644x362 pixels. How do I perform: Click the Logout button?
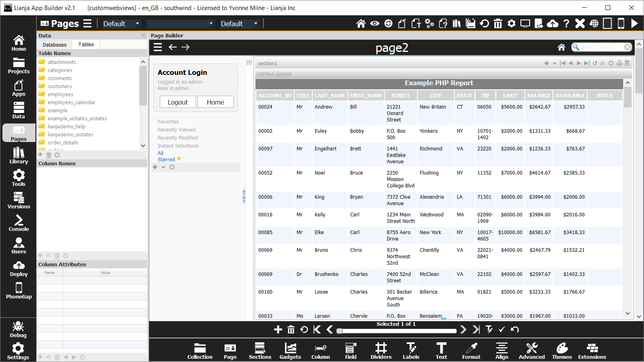[178, 102]
